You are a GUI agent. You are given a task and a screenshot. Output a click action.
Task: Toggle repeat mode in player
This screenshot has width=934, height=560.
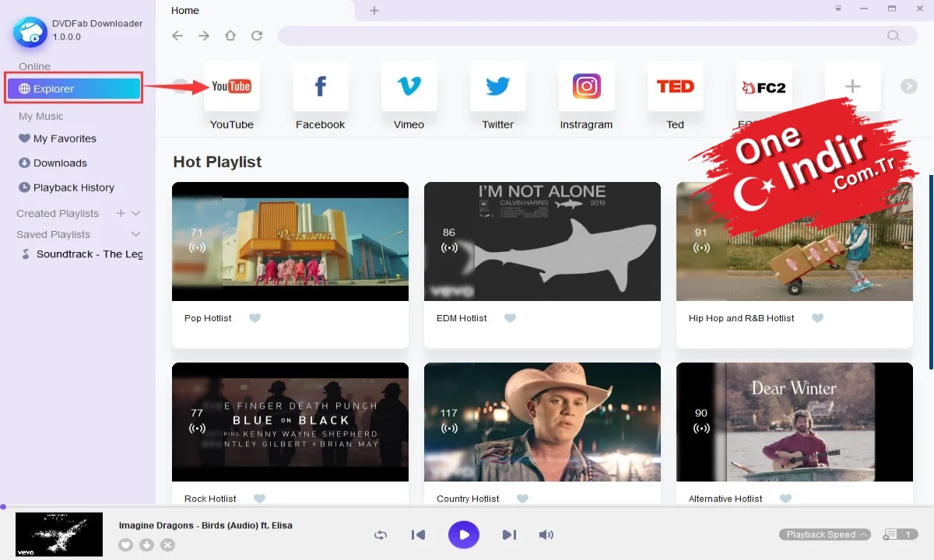[381, 535]
